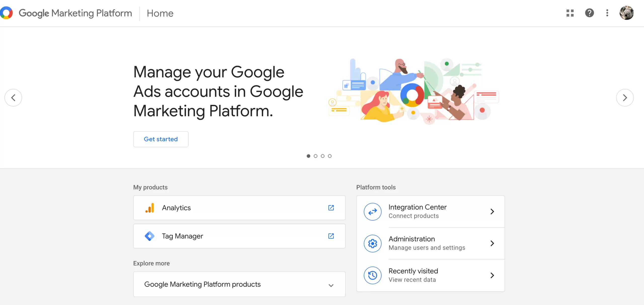Click the Administration gear icon
This screenshot has width=644, height=305.
373,243
